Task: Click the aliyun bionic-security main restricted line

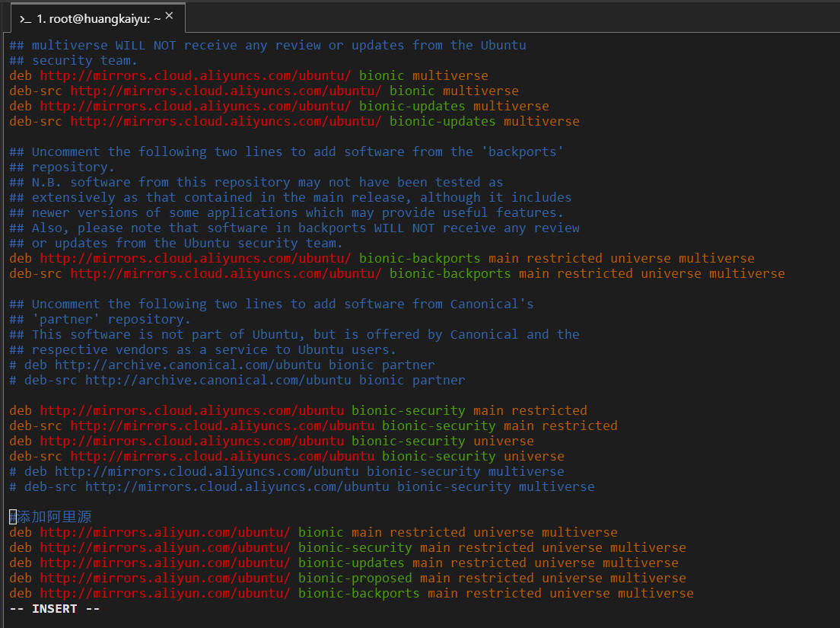Action: 348,547
